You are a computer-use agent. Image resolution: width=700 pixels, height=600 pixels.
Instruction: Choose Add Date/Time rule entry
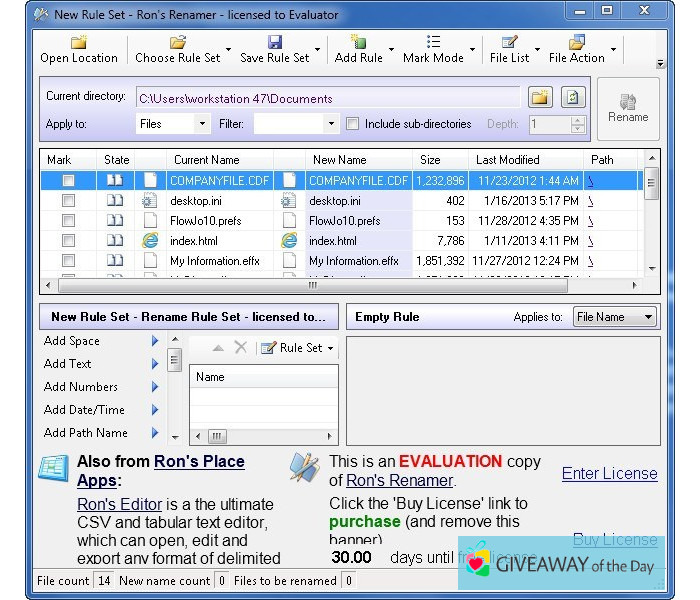[84, 410]
